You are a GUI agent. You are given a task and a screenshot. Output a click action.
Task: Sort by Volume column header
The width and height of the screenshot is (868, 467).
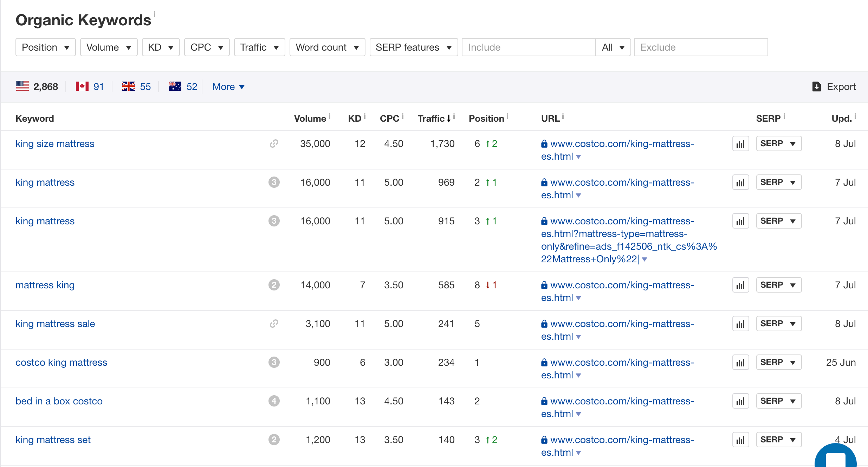(x=310, y=119)
